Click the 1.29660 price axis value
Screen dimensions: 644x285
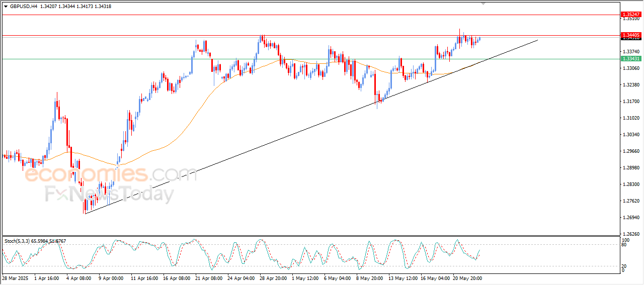coord(630,151)
